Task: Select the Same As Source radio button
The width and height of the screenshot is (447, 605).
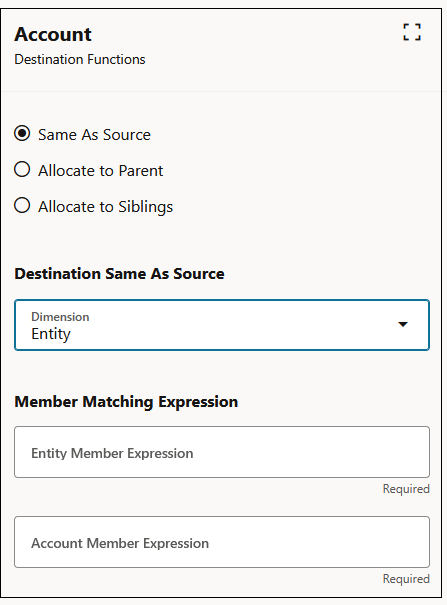Action: click(22, 134)
